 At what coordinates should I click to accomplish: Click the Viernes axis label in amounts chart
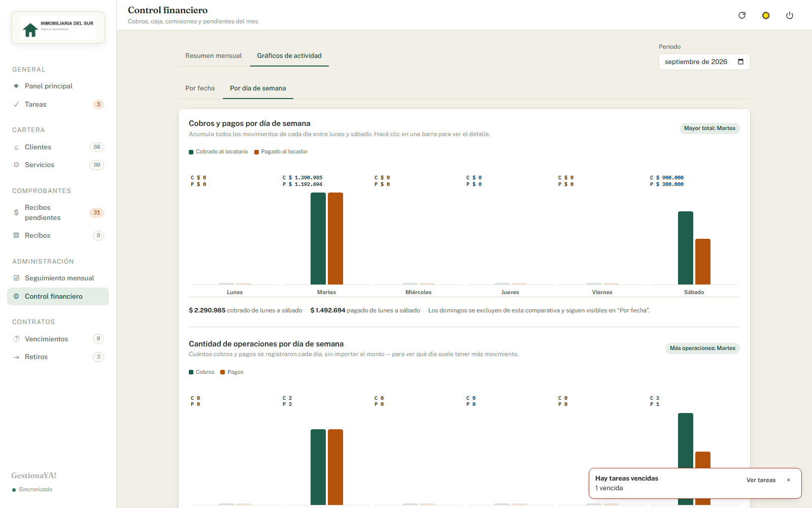(x=602, y=292)
